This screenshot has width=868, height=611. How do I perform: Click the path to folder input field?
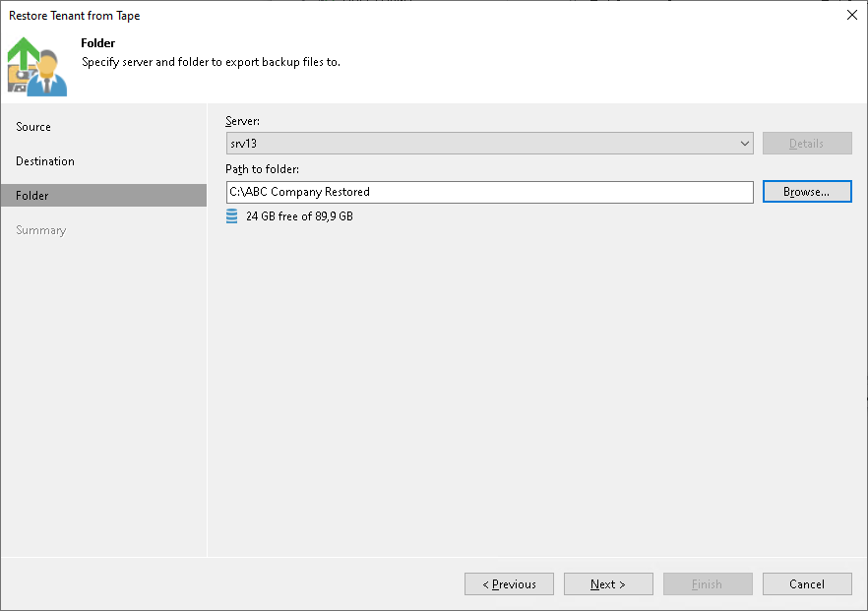pos(489,192)
